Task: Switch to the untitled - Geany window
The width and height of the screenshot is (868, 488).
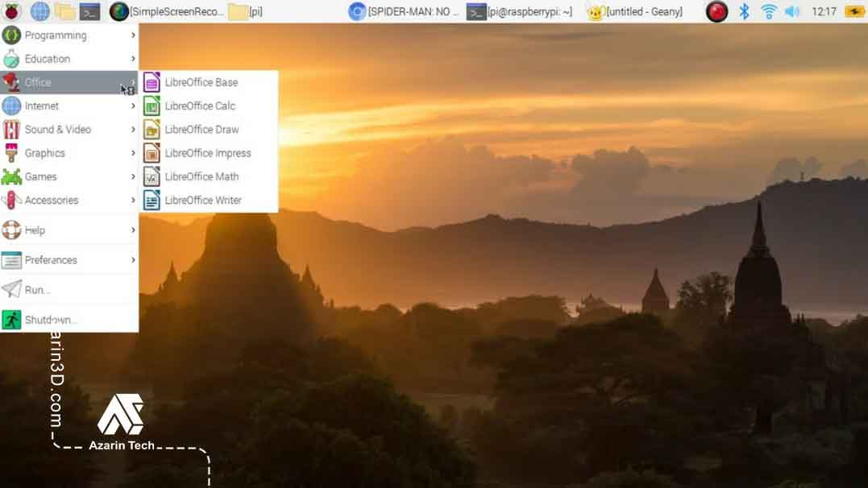Action: [635, 11]
